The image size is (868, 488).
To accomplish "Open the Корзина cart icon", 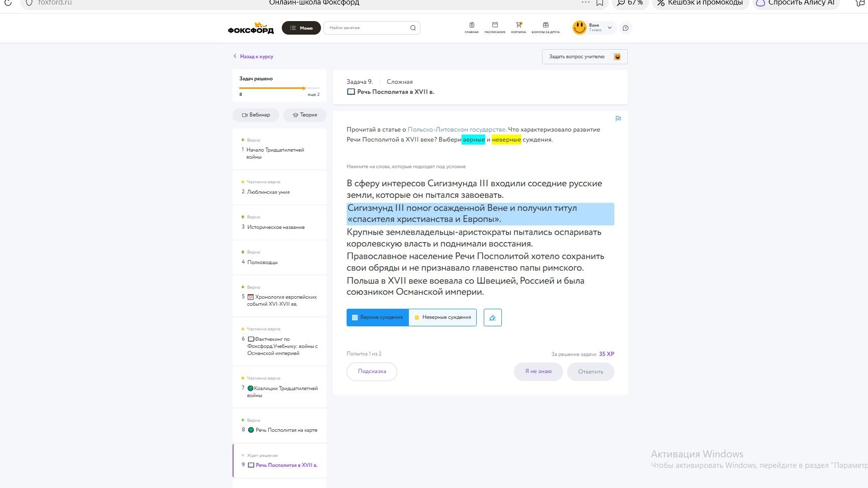I will [x=518, y=28].
